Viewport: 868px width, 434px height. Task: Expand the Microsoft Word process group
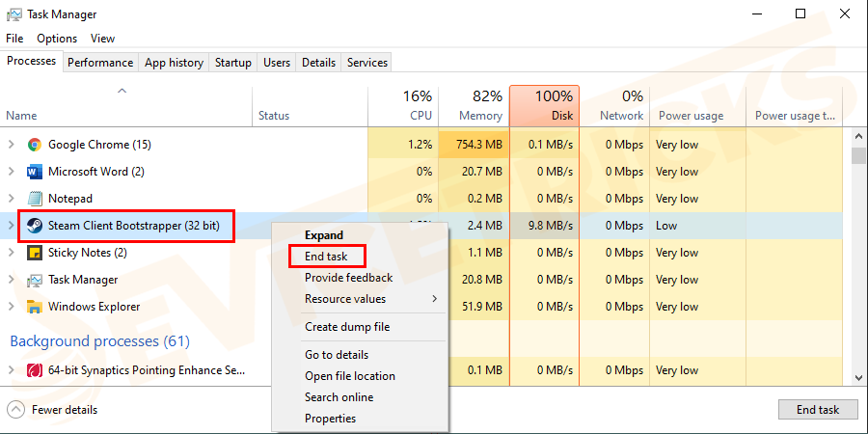click(11, 172)
